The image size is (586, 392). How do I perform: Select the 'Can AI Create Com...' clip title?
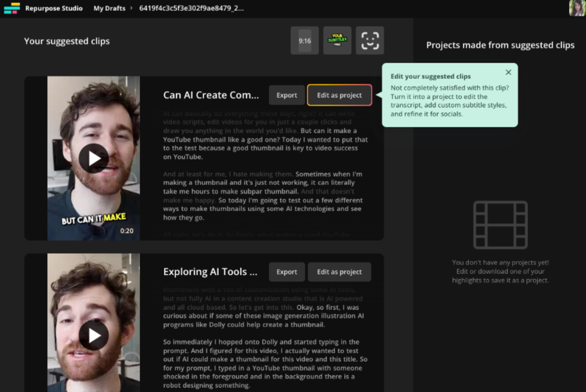click(x=211, y=95)
